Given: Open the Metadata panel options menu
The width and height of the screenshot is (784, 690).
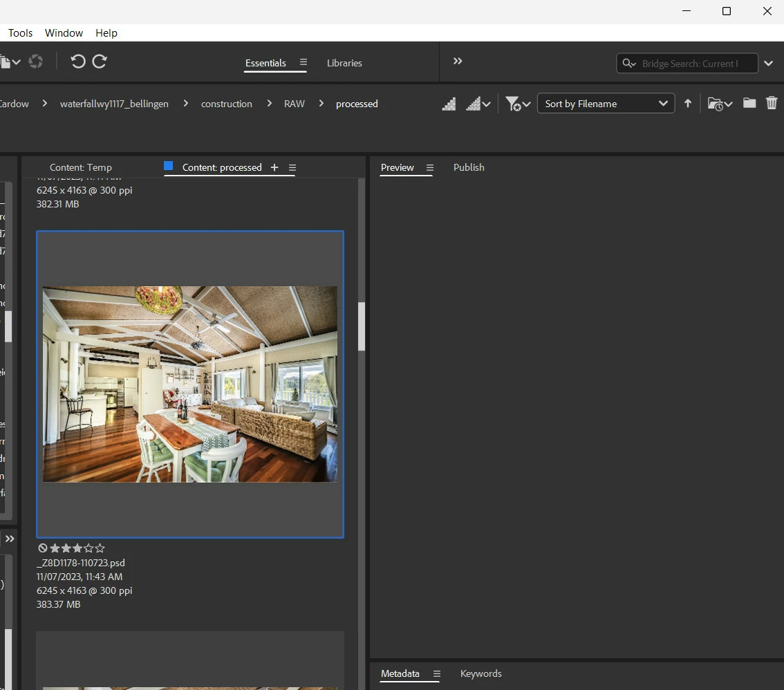Looking at the screenshot, I should 436,674.
